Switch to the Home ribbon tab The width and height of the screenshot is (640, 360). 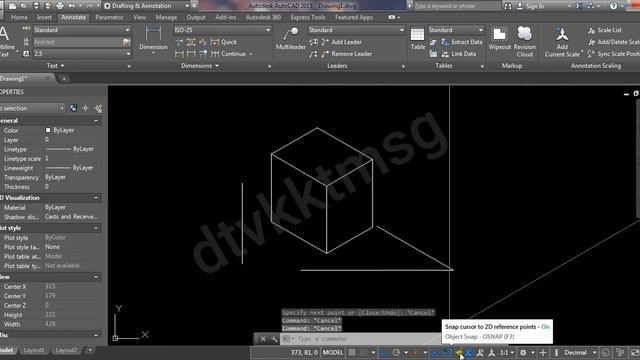tap(19, 17)
